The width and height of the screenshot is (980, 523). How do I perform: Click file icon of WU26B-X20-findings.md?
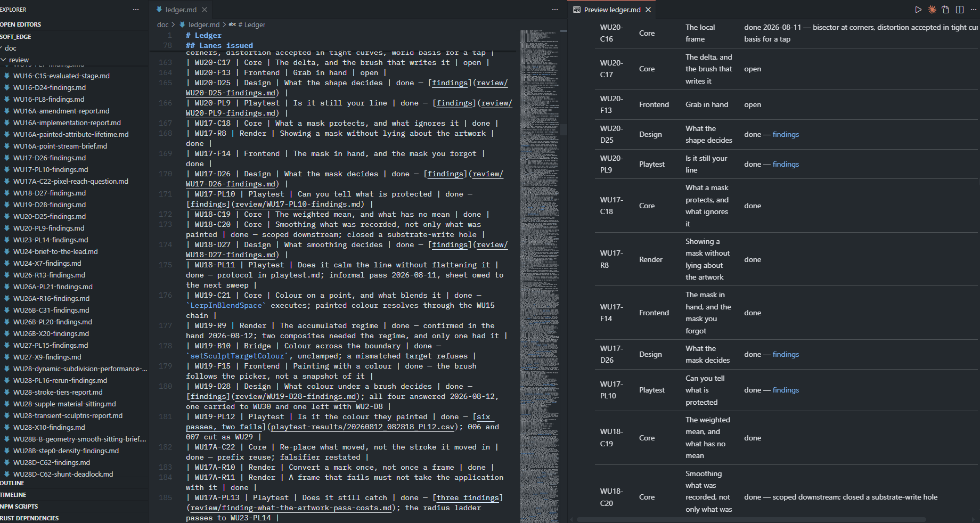pyautogui.click(x=7, y=333)
